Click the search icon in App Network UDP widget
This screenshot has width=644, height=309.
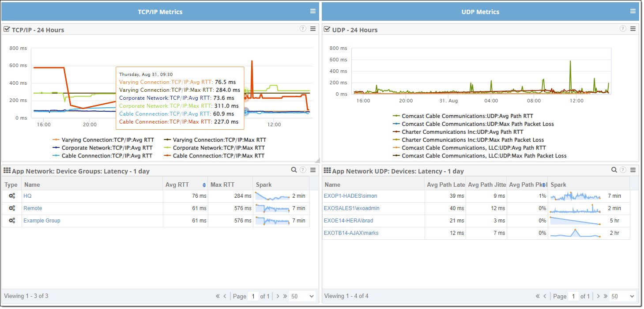[x=614, y=170]
